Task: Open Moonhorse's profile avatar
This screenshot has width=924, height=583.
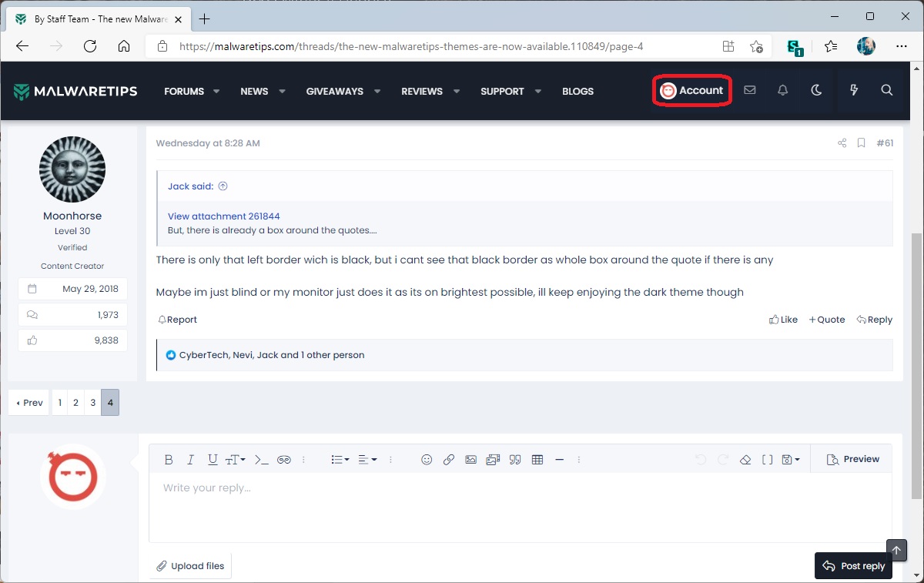Action: click(72, 170)
